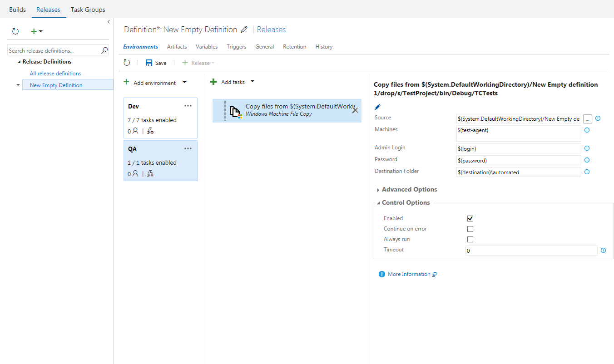Image resolution: width=614 pixels, height=364 pixels.
Task: Open the More Information link
Action: 409,274
